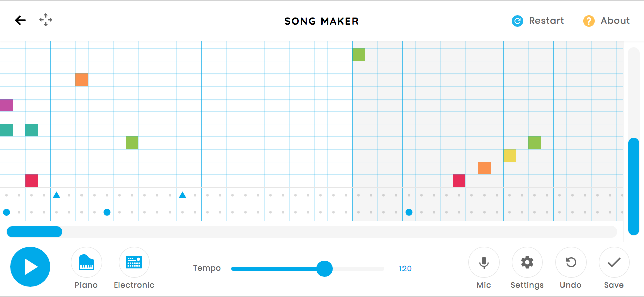The height and width of the screenshot is (297, 644).
Task: Open the About help icon
Action: (x=589, y=21)
